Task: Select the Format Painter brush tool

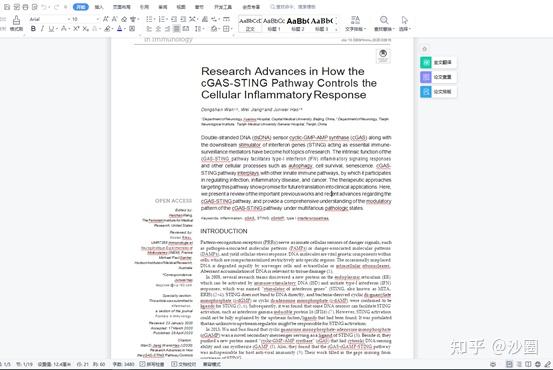Action: coord(16,23)
